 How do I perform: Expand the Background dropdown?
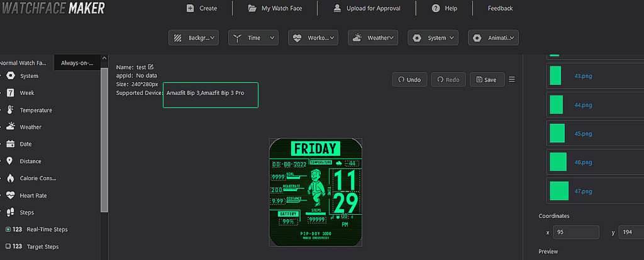tap(194, 38)
